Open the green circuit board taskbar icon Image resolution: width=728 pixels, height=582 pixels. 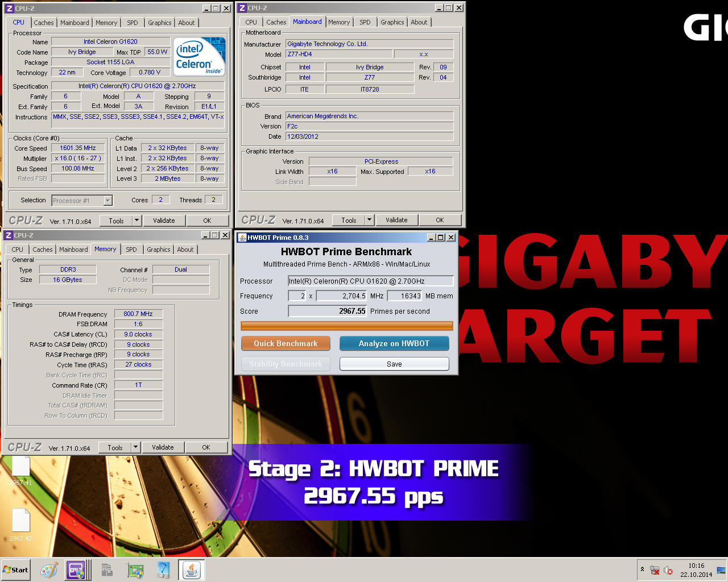(135, 570)
